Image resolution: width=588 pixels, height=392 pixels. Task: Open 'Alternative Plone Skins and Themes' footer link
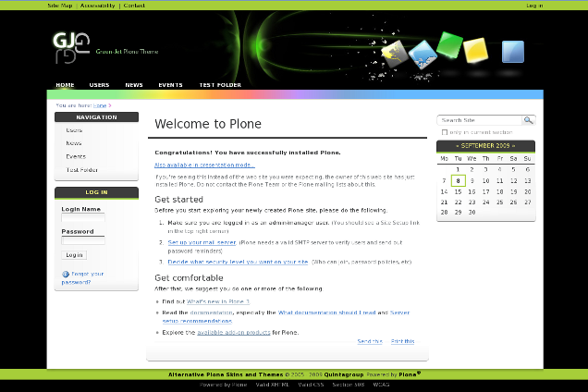click(x=226, y=374)
